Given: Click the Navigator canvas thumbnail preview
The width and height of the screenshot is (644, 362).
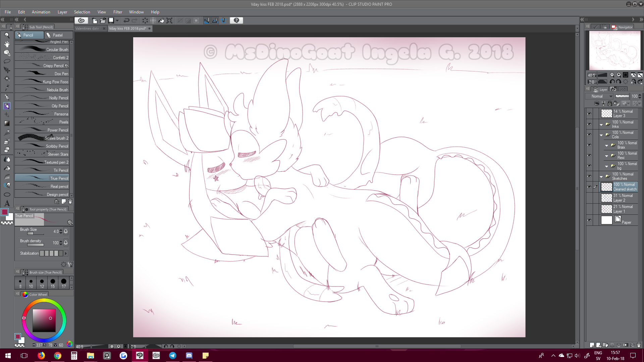Looking at the screenshot, I should pyautogui.click(x=615, y=51).
